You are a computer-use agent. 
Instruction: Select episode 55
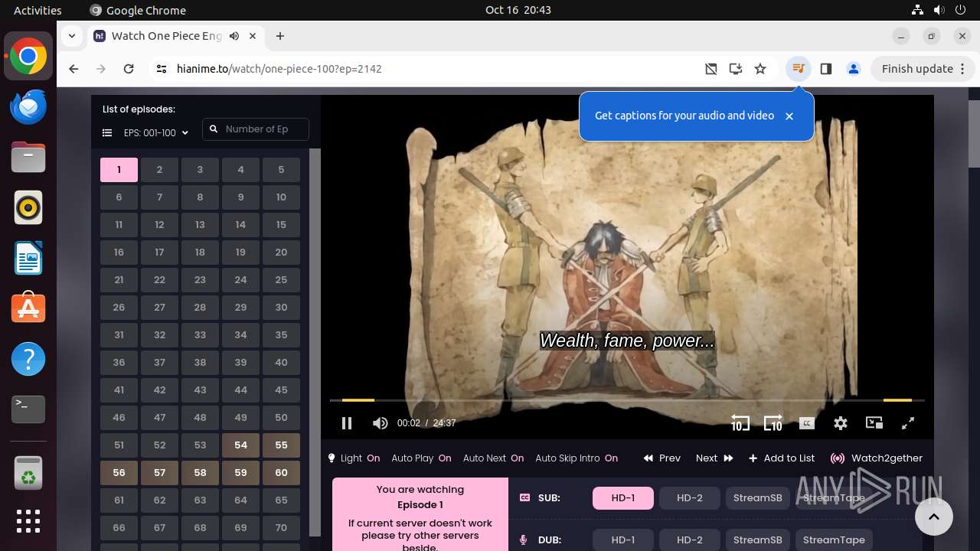[x=281, y=445]
